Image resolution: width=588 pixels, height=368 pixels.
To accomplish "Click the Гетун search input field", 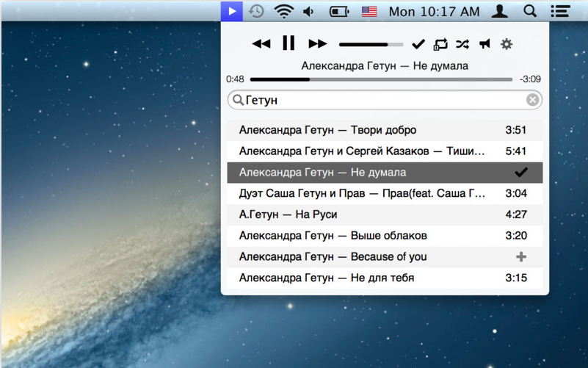I will click(x=382, y=100).
